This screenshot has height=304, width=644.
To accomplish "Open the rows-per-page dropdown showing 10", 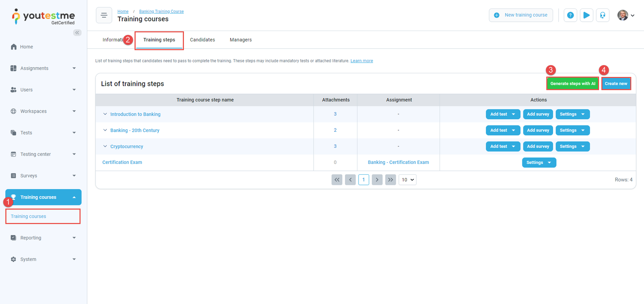I will click(x=407, y=180).
